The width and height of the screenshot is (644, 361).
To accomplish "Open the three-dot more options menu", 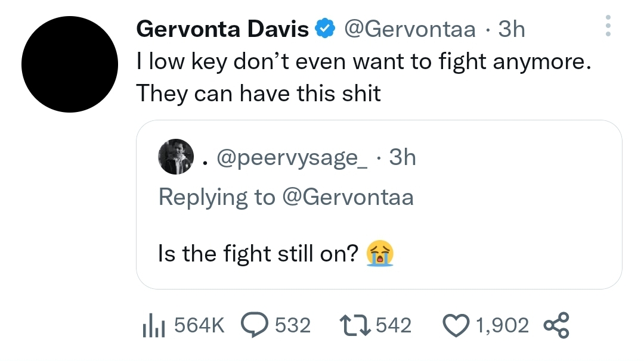I will tap(608, 26).
